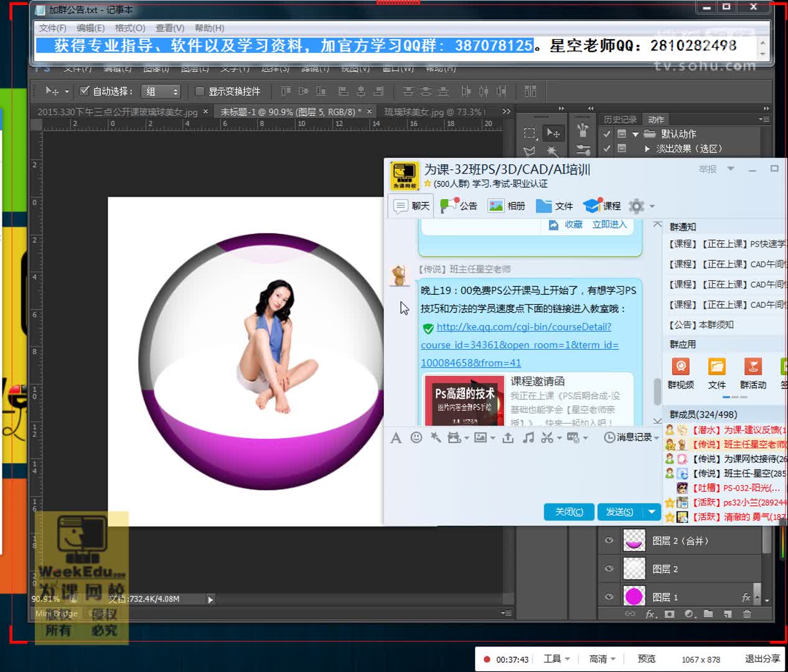Image resolution: width=788 pixels, height=672 pixels.
Task: Click the link layers icon
Action: pos(630,614)
